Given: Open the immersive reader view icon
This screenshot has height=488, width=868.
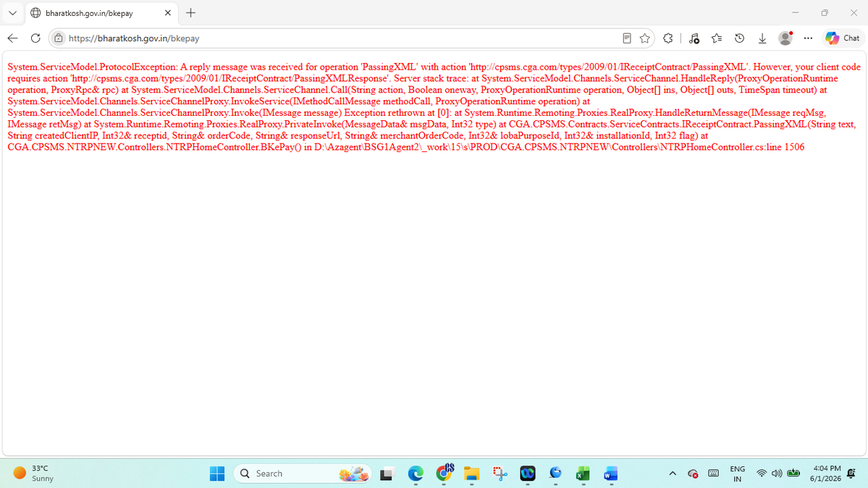Looking at the screenshot, I should [627, 38].
